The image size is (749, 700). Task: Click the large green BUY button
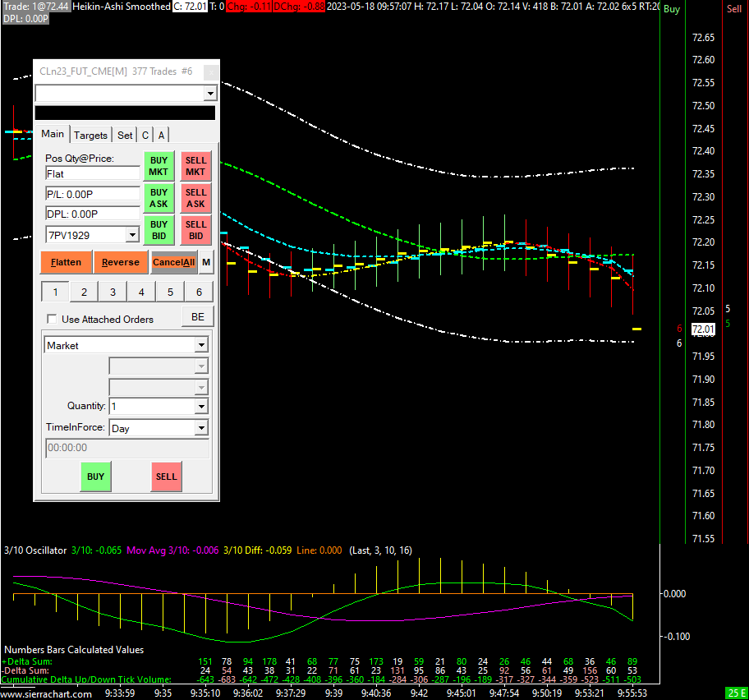[96, 477]
